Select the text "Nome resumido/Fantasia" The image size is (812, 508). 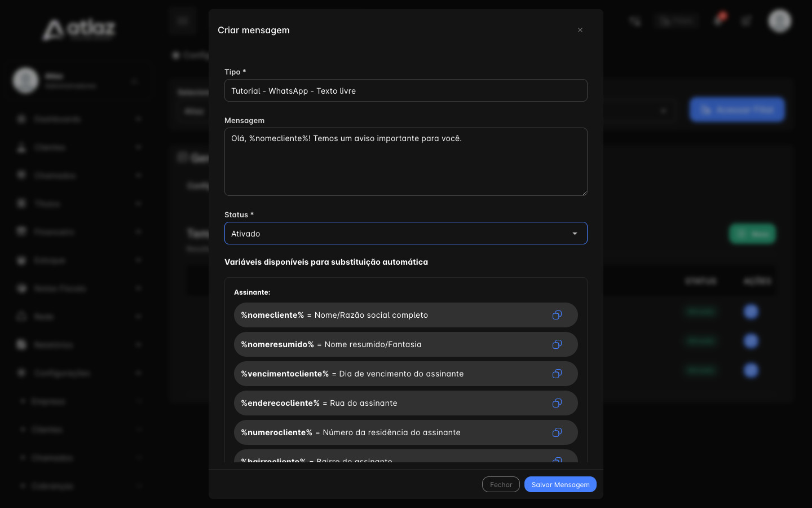373,344
